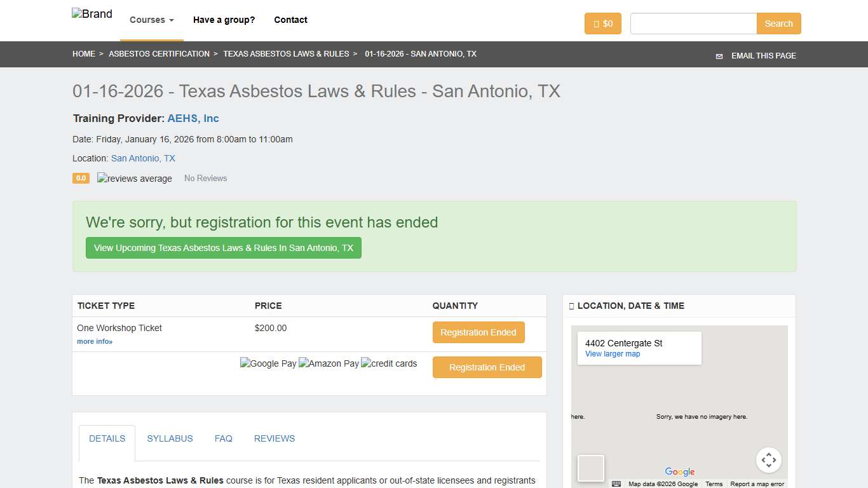This screenshot has height=488, width=868.
Task: Open the Have a group? menu item
Action: coord(224,20)
